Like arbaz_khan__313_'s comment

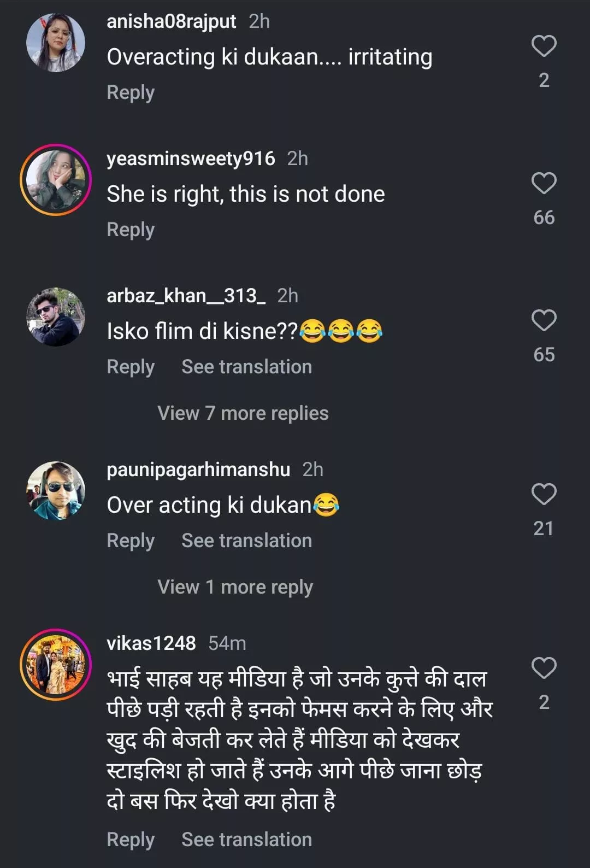click(544, 320)
